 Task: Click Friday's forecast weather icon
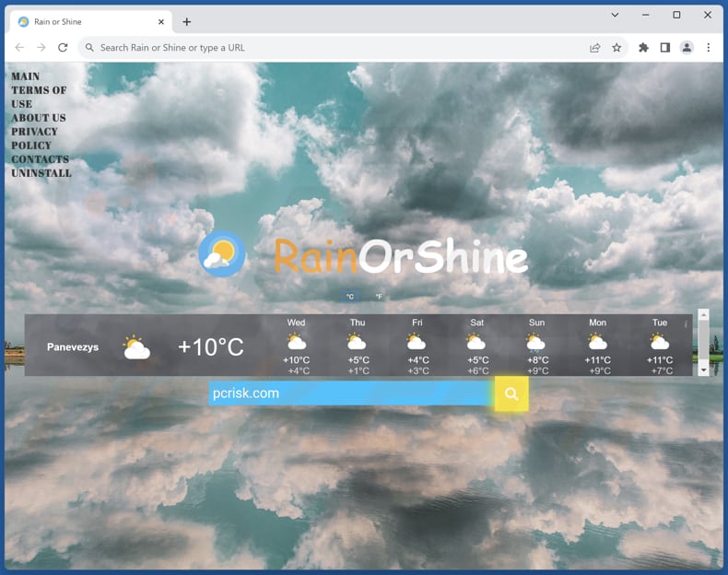(x=416, y=342)
